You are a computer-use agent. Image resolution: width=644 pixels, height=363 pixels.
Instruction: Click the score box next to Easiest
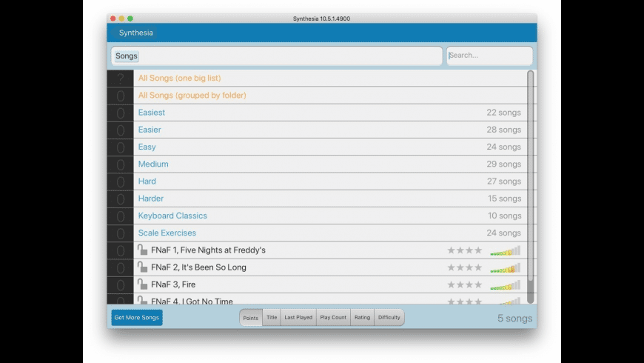coord(121,113)
